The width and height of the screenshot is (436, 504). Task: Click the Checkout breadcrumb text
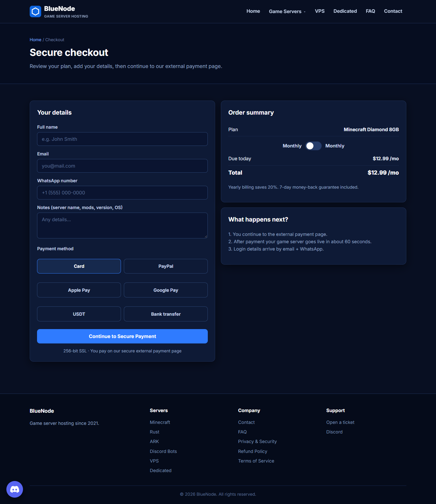[55, 40]
